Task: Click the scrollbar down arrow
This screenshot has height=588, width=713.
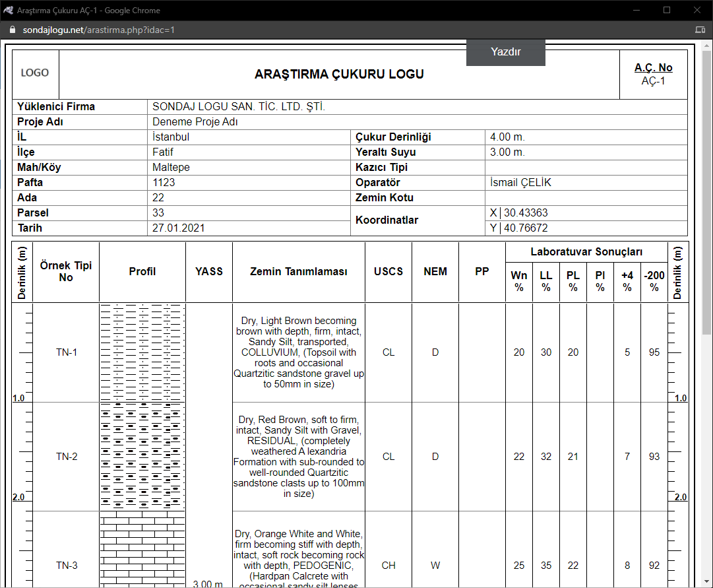Action: tap(706, 581)
